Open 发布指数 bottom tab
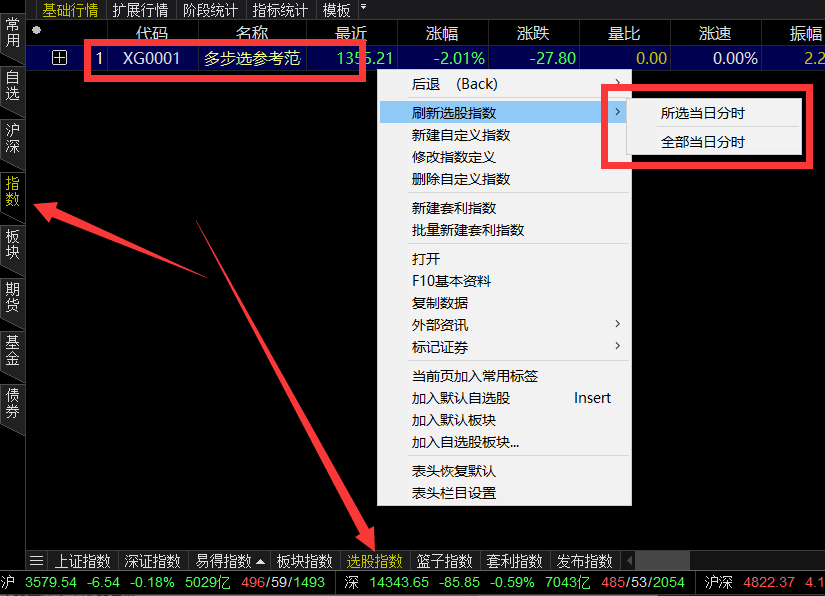 pos(585,561)
